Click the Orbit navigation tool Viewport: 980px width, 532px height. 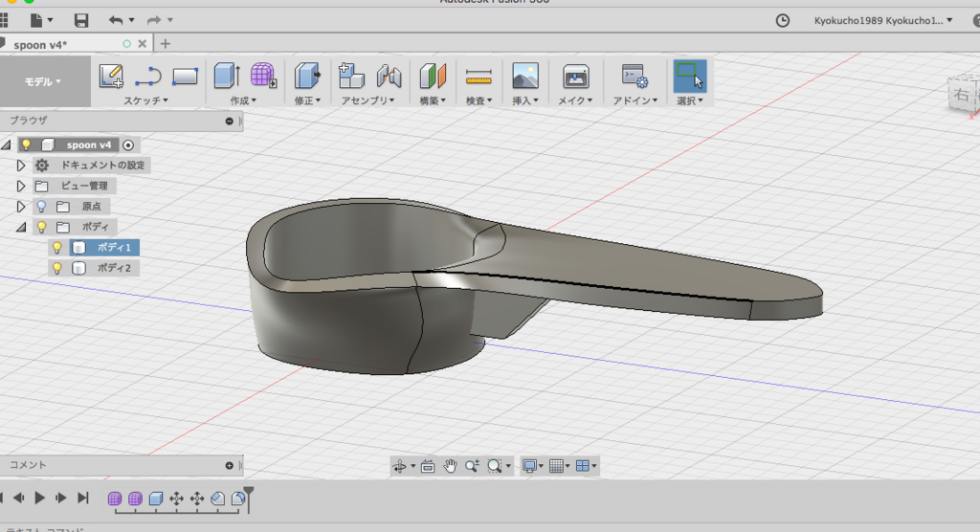tap(399, 466)
